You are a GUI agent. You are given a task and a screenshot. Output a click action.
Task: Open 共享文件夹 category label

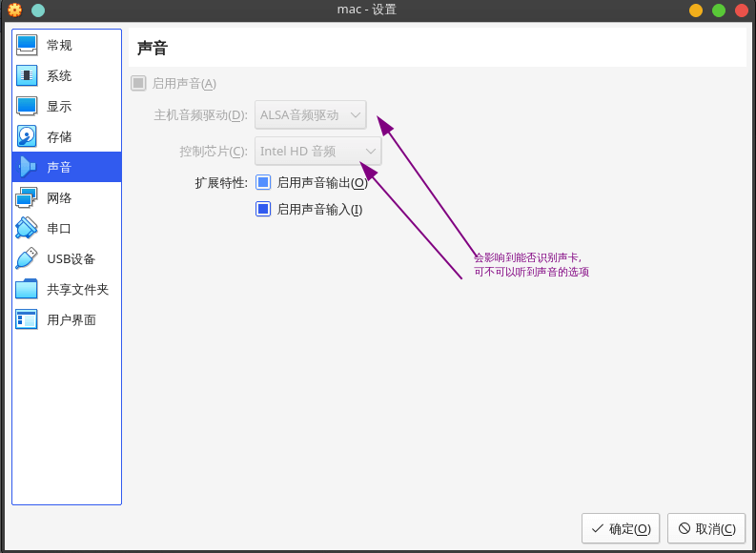(x=77, y=289)
